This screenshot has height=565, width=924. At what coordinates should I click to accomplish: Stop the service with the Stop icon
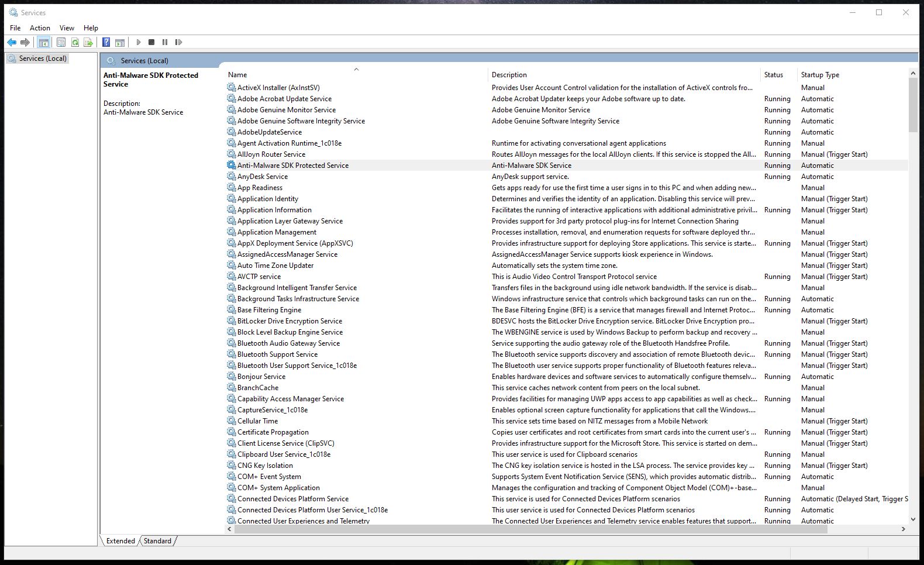click(x=151, y=42)
